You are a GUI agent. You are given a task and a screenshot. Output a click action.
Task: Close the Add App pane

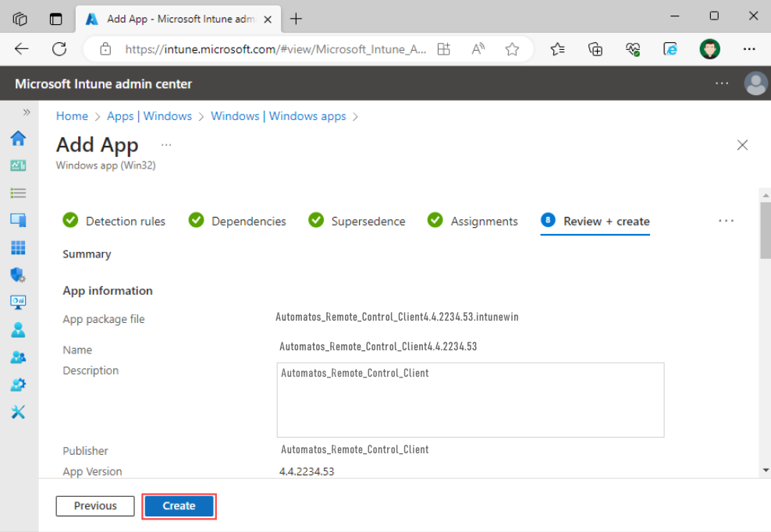pos(742,145)
